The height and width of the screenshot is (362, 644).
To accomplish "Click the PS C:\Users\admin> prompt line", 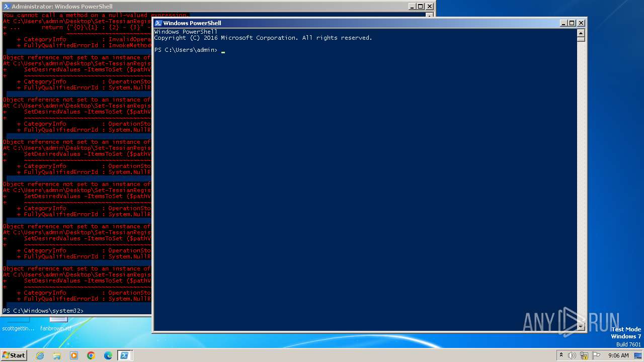I will (190, 50).
